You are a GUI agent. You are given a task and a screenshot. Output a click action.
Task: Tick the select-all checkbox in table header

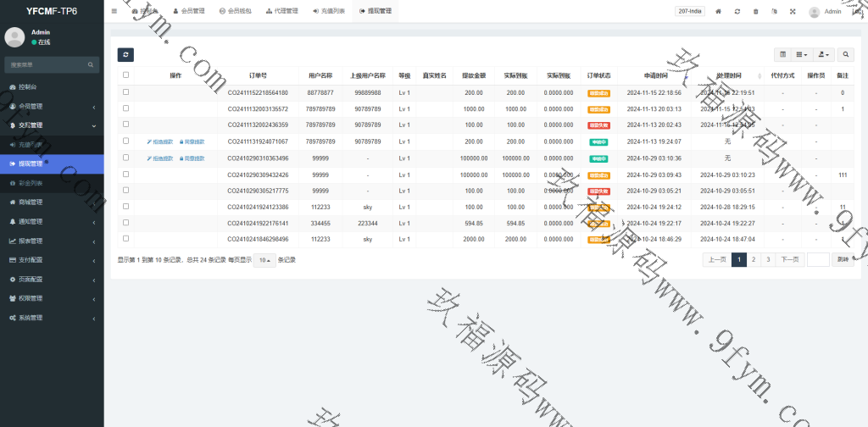click(126, 75)
